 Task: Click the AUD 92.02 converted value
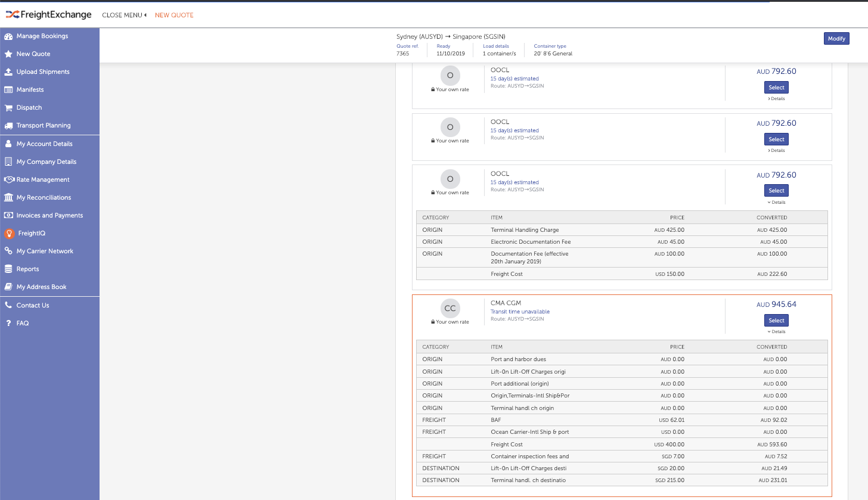[774, 420]
